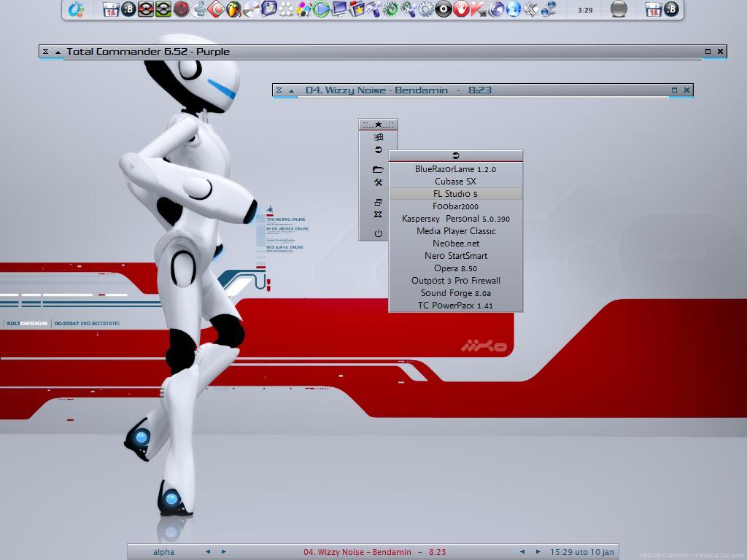747x560 pixels.
Task: Click the next arrow before the taskbar clock
Action: click(x=538, y=552)
